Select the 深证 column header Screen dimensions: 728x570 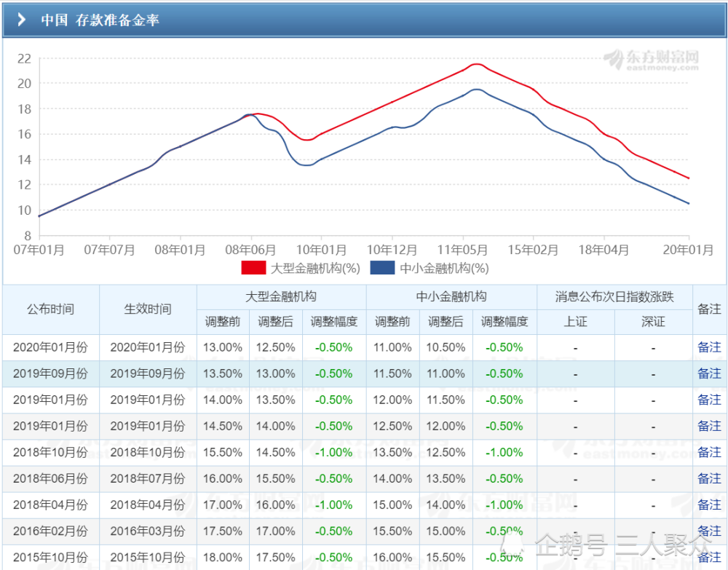click(x=653, y=322)
